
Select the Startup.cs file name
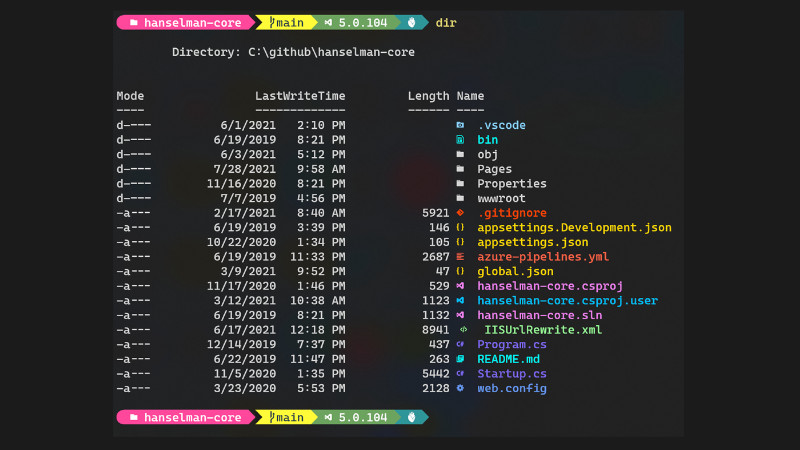[x=512, y=373]
